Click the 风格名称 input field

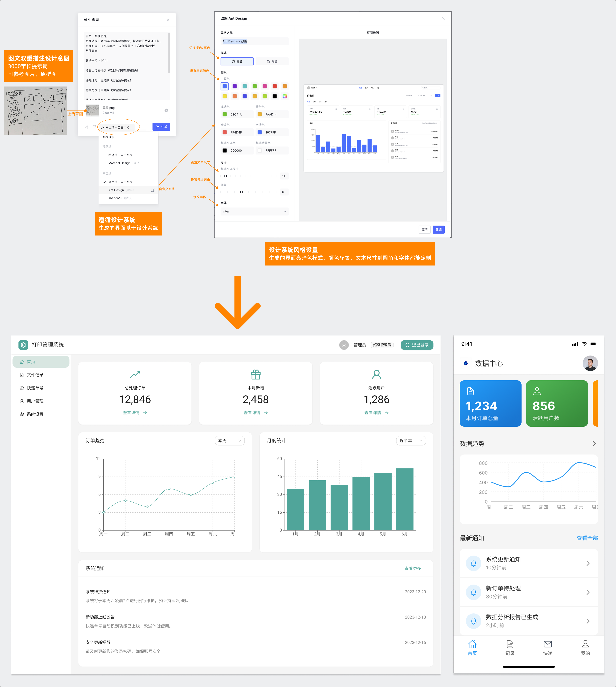254,41
